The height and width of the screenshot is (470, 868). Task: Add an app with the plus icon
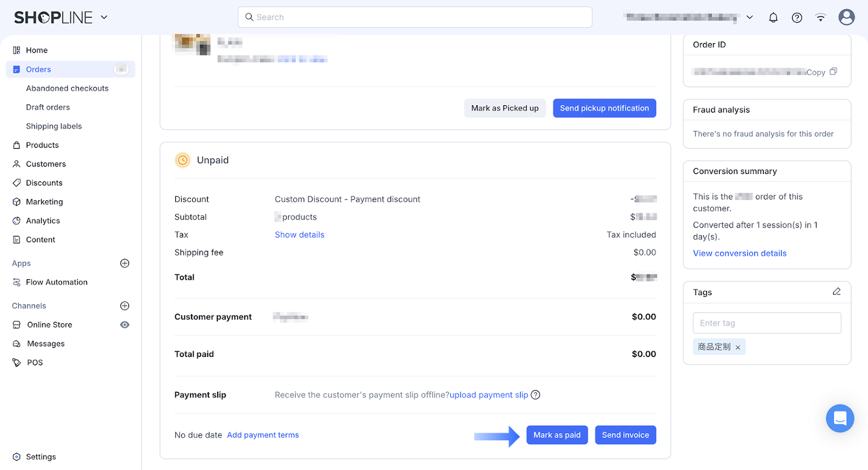coord(125,263)
